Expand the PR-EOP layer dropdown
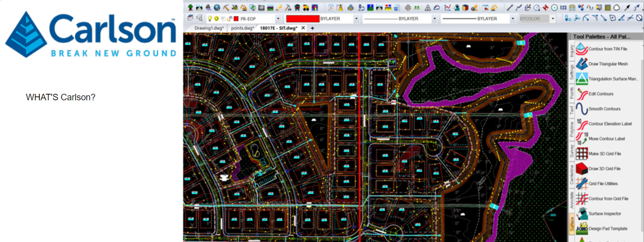 tap(278, 19)
